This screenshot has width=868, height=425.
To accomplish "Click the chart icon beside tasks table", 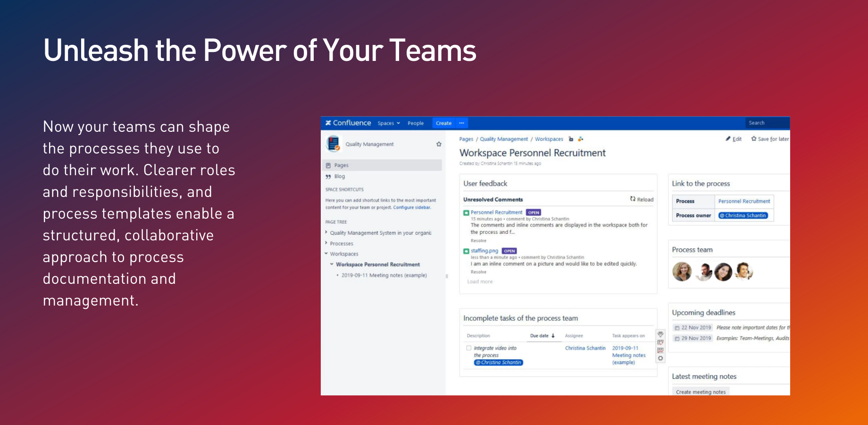I will pos(660,350).
